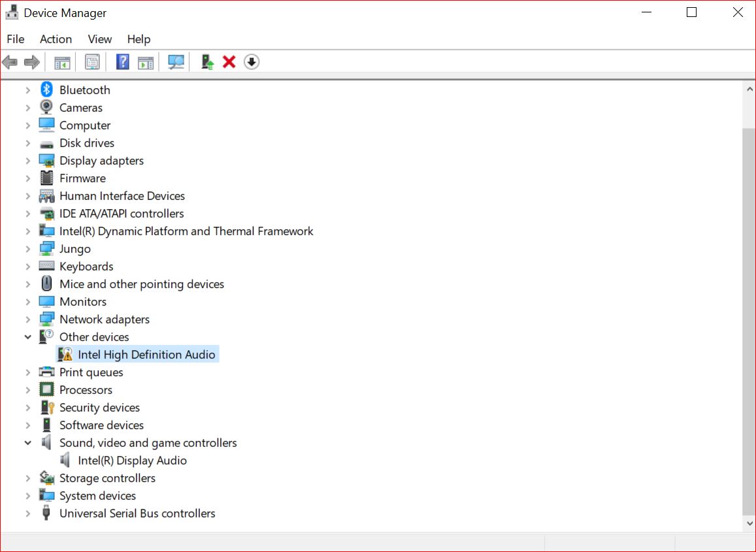Click Update device driver toolbar icon

click(207, 61)
